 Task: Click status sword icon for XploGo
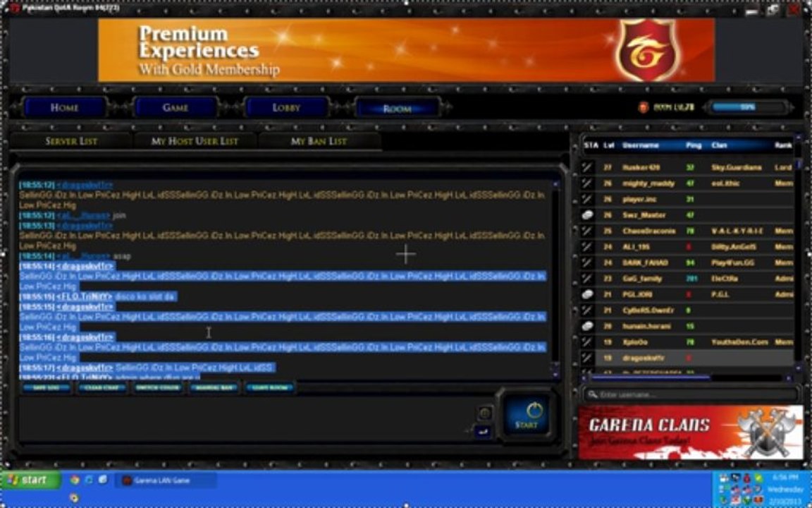[587, 342]
